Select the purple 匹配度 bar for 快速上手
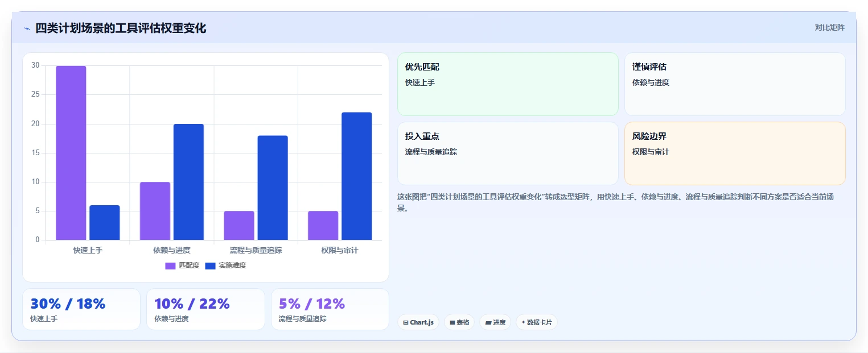The width and height of the screenshot is (868, 353). [x=71, y=153]
